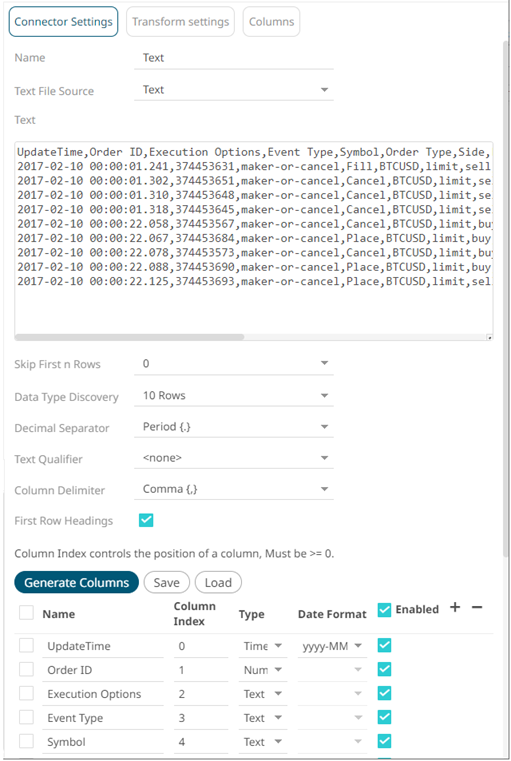Click the minus icon to remove column

pos(477,607)
